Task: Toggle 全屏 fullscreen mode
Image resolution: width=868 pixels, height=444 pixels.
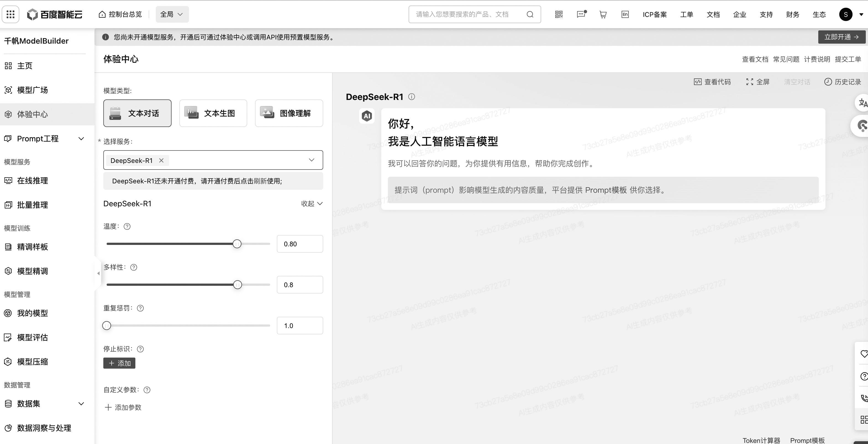Action: coord(758,82)
